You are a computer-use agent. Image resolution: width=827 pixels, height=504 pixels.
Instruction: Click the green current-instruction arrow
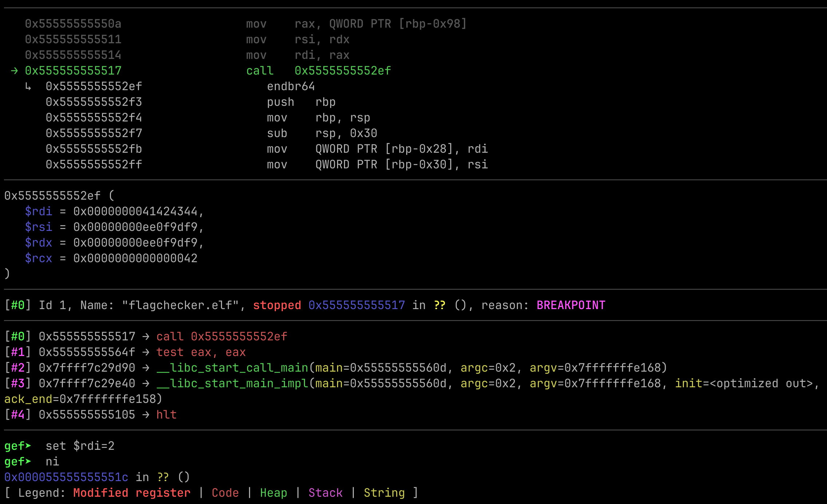tap(14, 71)
